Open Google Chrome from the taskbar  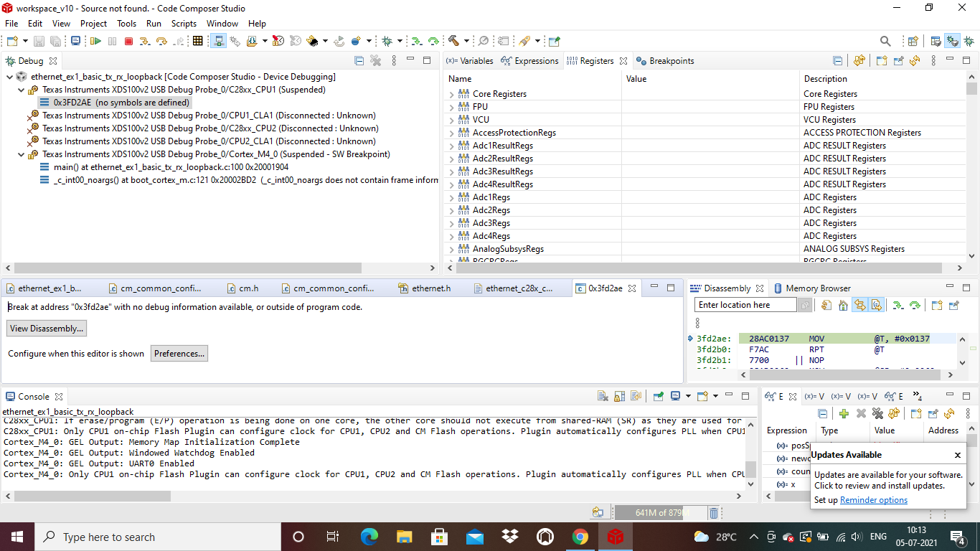[580, 537]
